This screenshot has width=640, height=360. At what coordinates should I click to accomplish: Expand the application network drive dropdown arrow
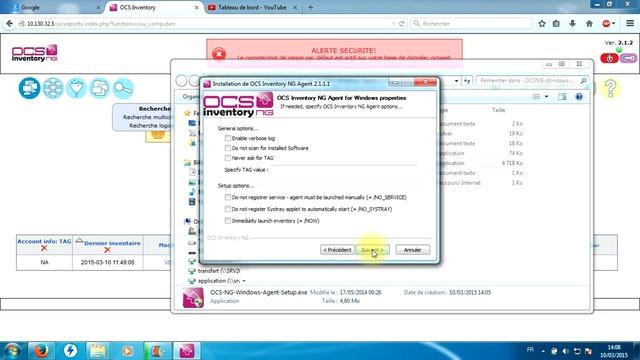(x=244, y=281)
